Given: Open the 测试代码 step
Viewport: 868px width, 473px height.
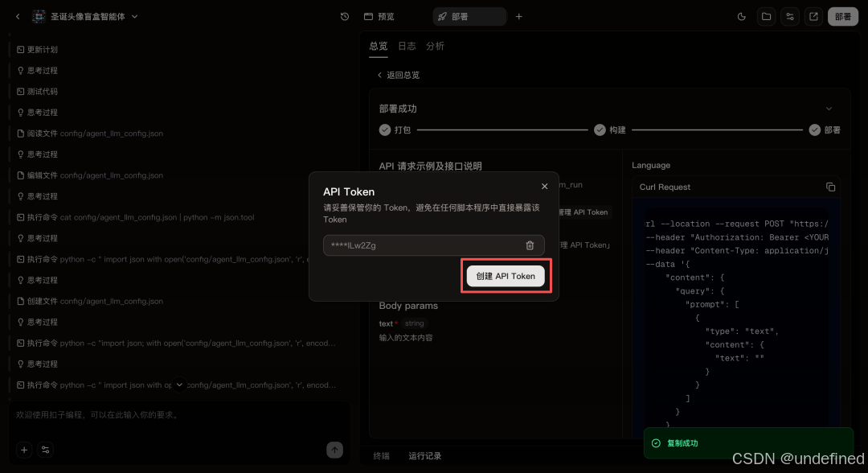Looking at the screenshot, I should [37, 92].
